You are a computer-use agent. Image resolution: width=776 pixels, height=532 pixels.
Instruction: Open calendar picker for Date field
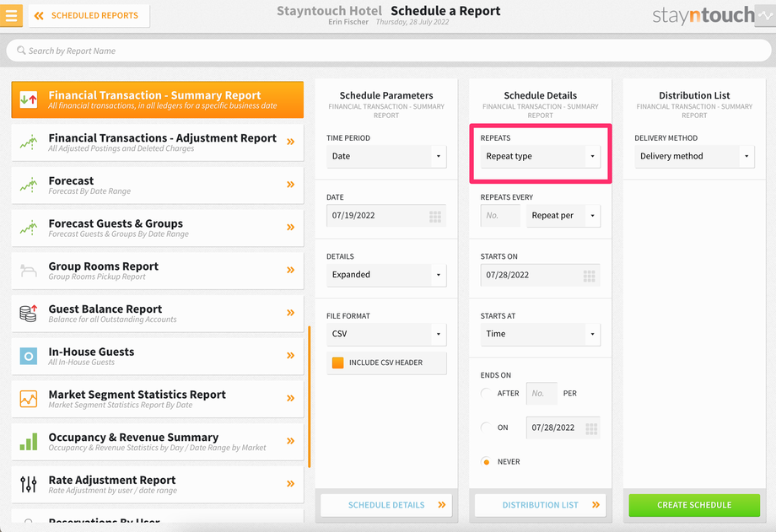coord(435,217)
